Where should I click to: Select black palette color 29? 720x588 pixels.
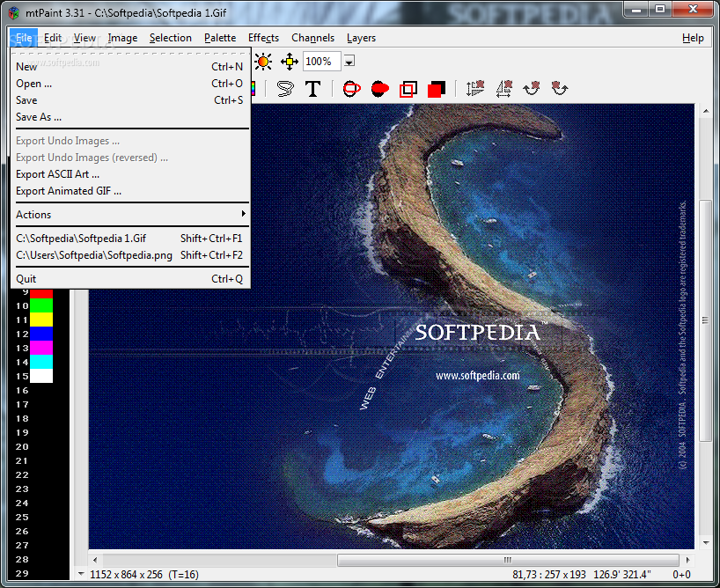[41, 573]
